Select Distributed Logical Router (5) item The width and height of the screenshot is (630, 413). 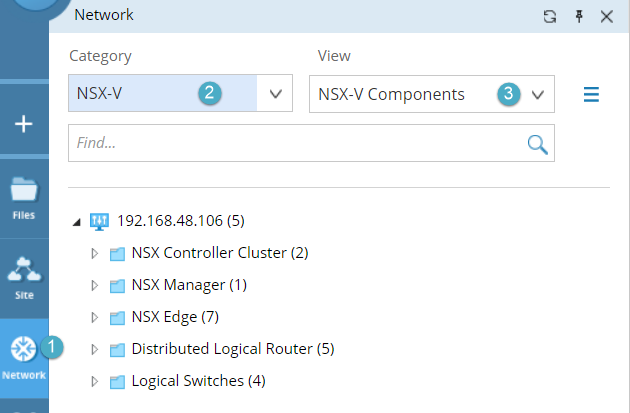coord(232,349)
